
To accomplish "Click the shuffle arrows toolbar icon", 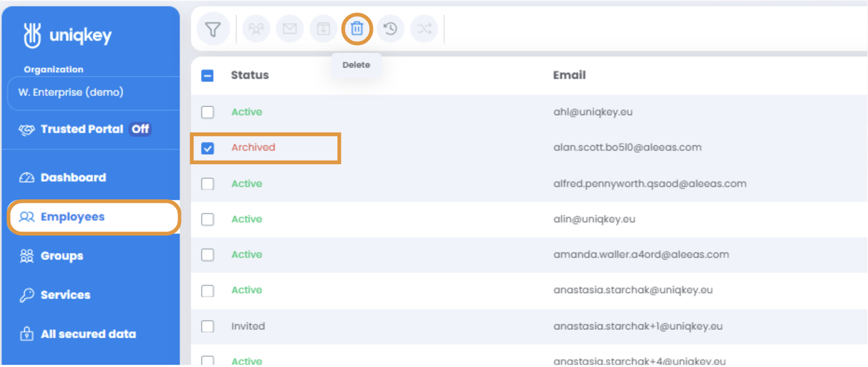I will click(424, 29).
